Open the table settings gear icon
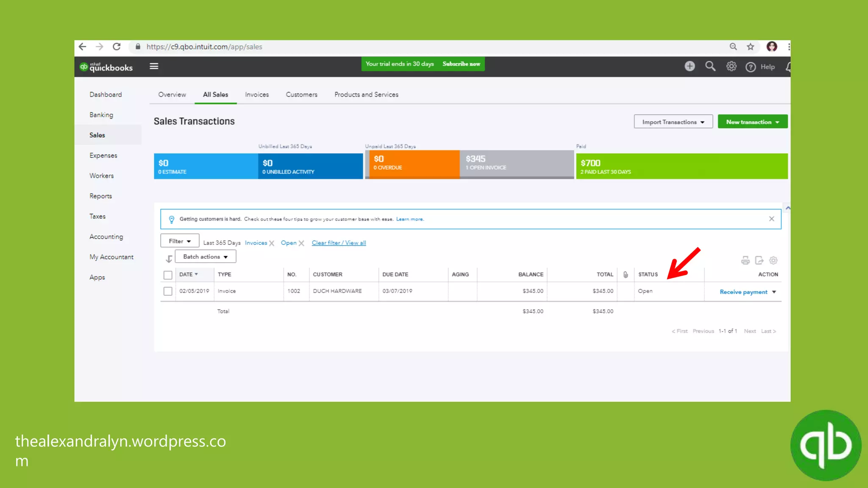This screenshot has width=868, height=488. click(773, 261)
